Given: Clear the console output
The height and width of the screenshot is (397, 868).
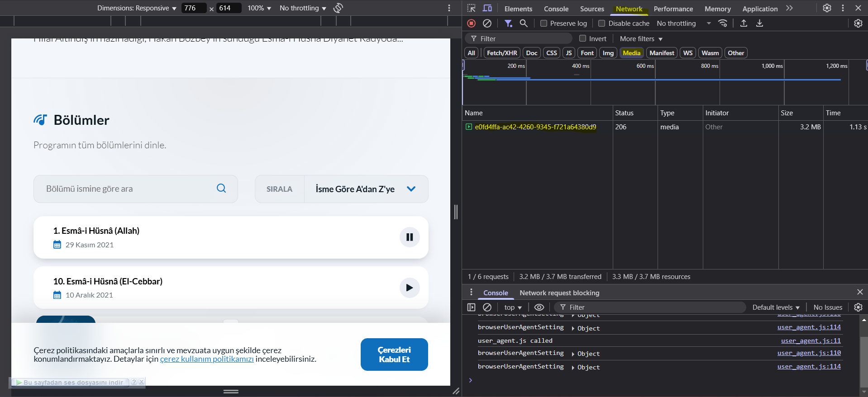Looking at the screenshot, I should (487, 307).
